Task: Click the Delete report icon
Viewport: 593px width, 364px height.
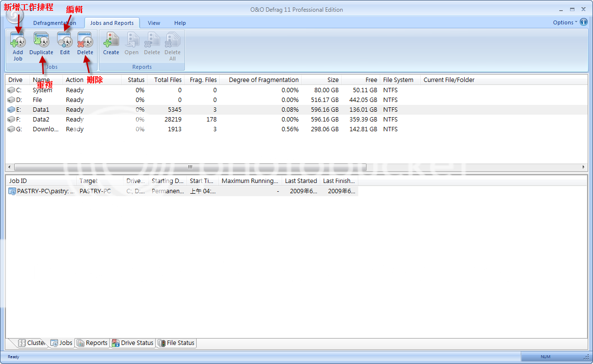Action: click(152, 40)
